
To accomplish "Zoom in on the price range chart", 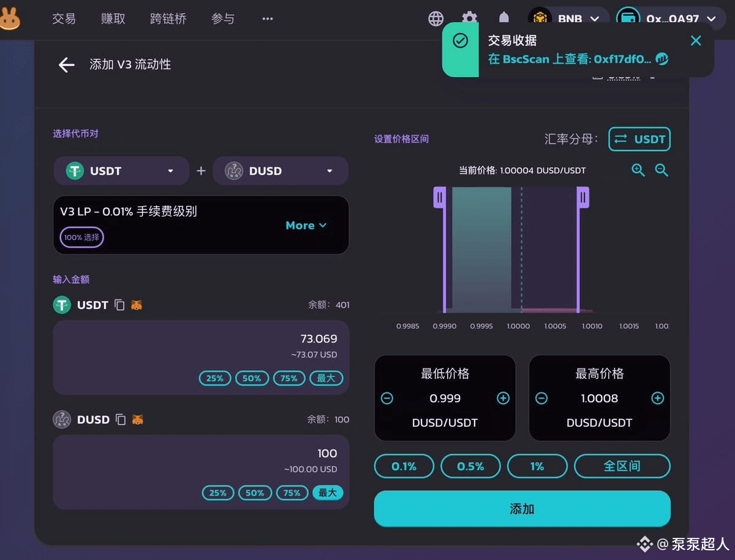I will 638,170.
